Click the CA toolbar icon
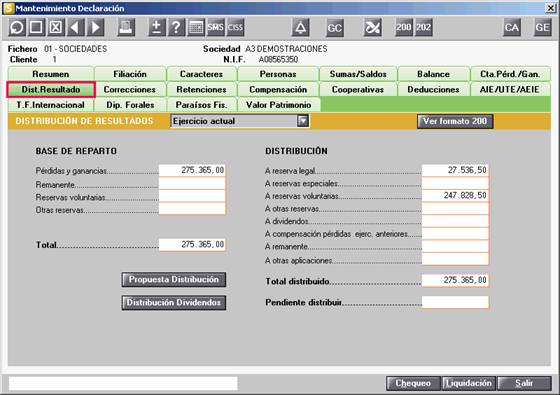The image size is (560, 395). tap(511, 28)
